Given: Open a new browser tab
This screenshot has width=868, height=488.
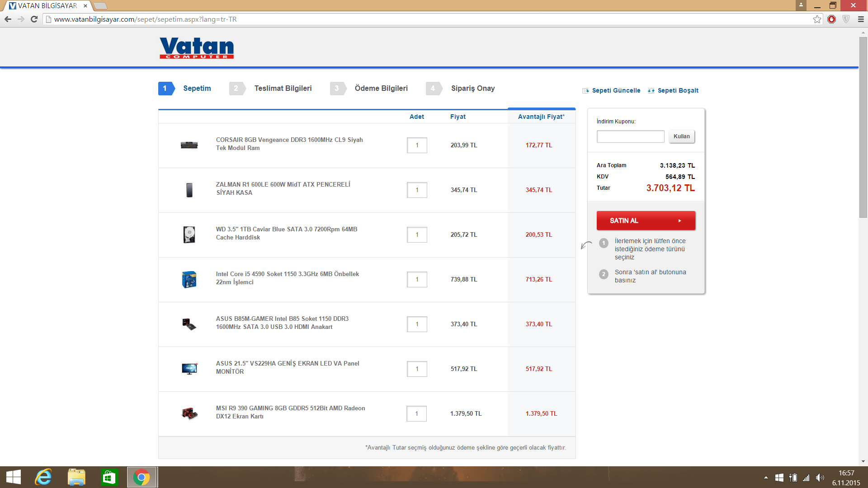Looking at the screenshot, I should 100,6.
